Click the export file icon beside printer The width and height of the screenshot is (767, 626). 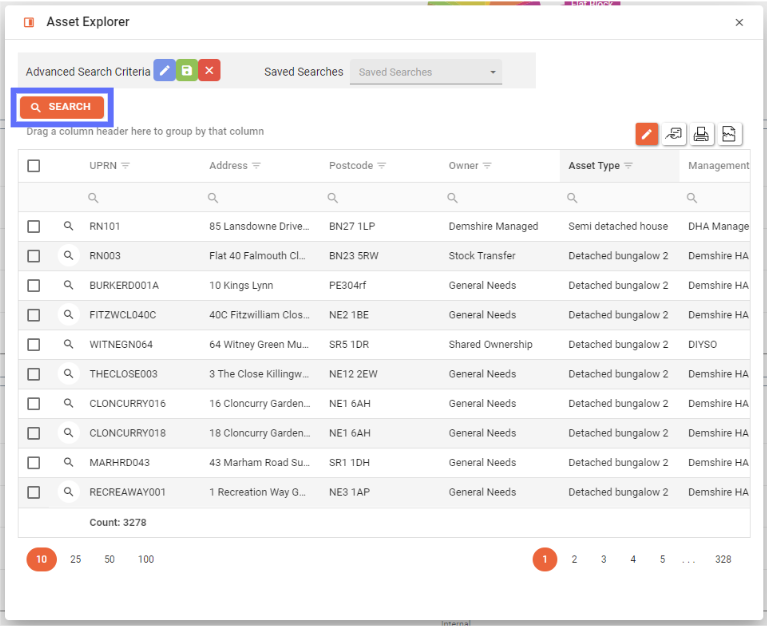coord(730,134)
